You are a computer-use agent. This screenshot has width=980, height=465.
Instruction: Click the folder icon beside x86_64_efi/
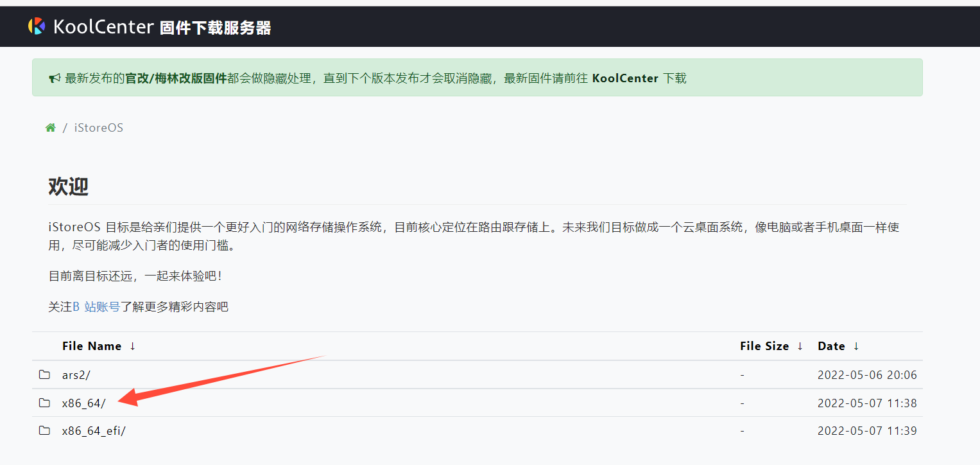(44, 430)
